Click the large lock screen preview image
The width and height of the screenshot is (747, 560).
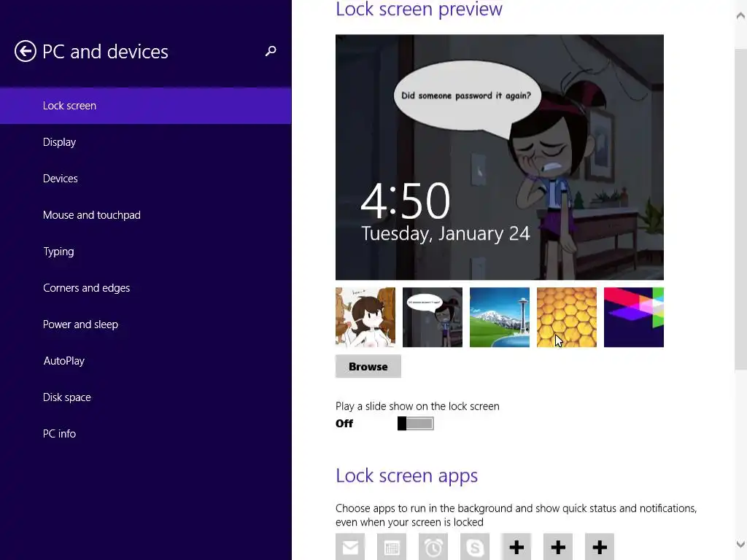point(499,157)
